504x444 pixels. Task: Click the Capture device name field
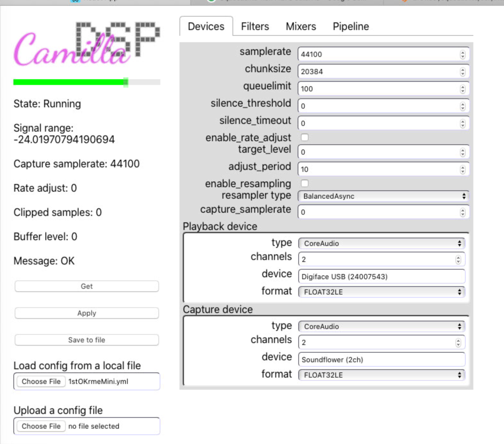click(381, 359)
